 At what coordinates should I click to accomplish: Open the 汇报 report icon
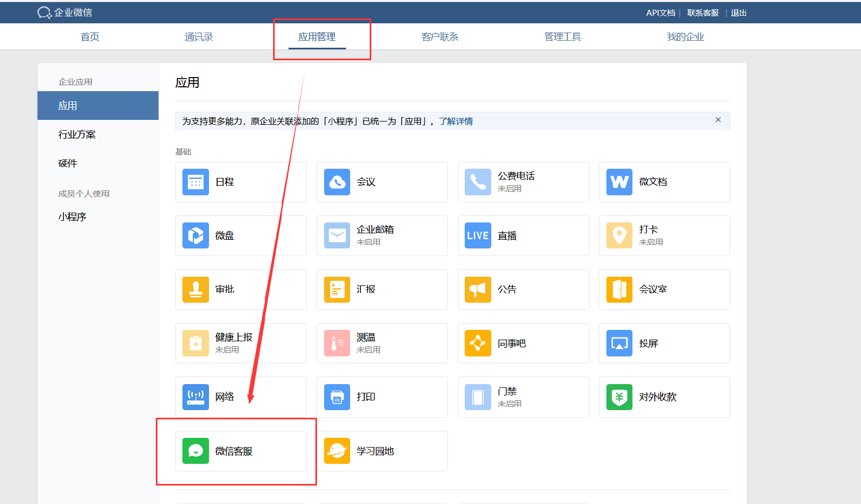tap(337, 289)
